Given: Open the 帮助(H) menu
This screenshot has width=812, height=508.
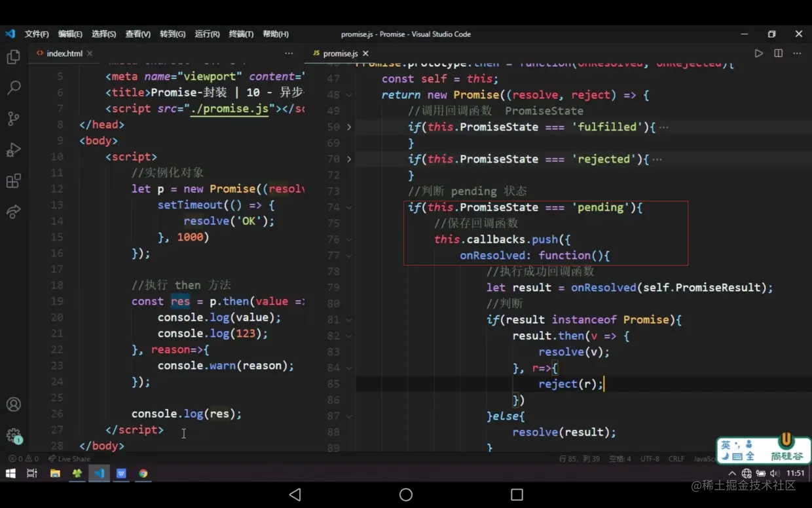Looking at the screenshot, I should [x=275, y=34].
